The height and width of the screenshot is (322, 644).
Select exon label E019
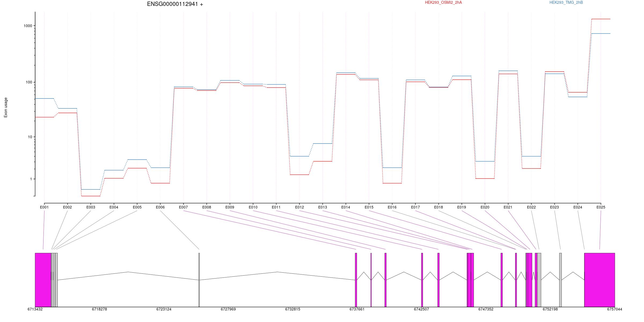click(462, 207)
